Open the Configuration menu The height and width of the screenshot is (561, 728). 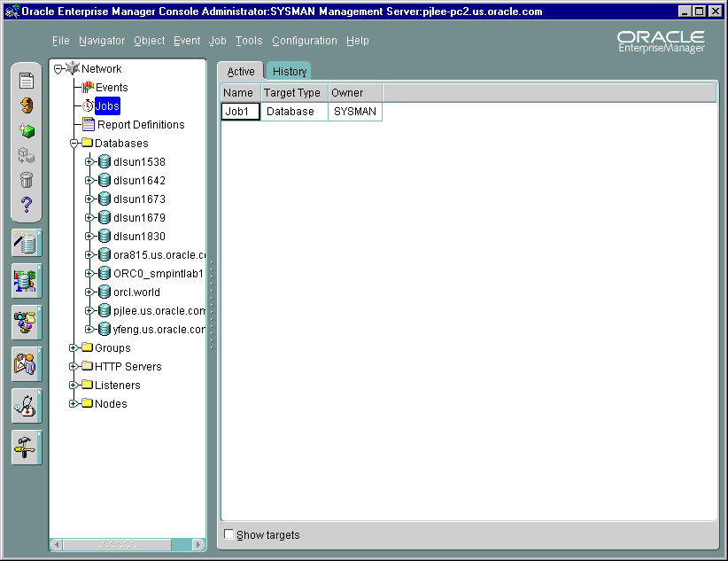click(x=304, y=41)
